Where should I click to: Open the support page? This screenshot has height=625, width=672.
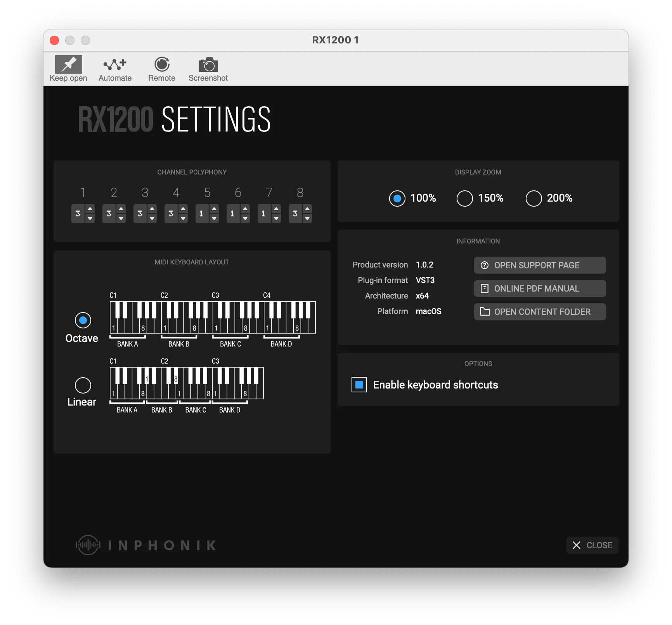(x=540, y=265)
